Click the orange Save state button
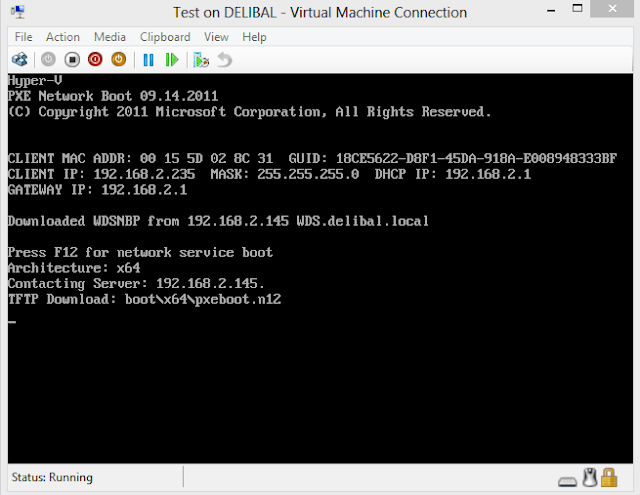 tap(118, 60)
